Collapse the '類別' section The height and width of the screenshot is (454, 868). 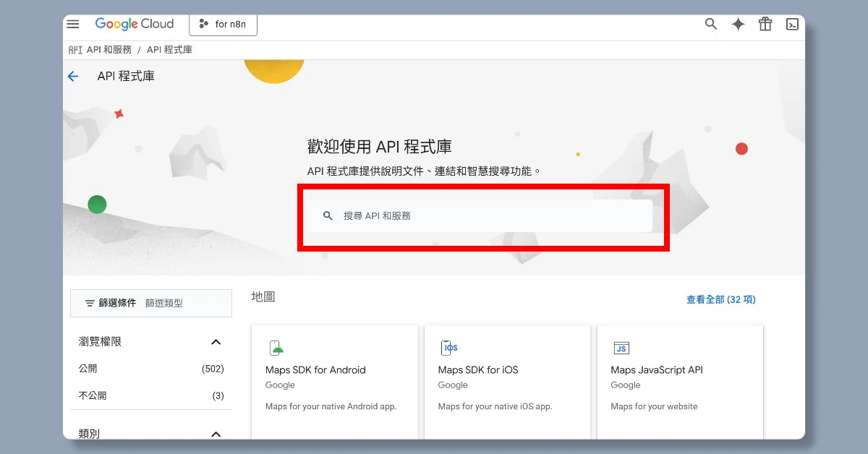216,434
